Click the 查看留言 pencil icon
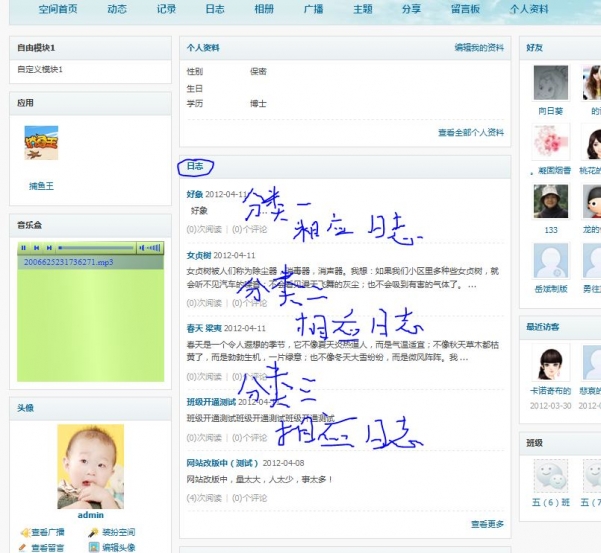This screenshot has height=553, width=601. click(23, 548)
